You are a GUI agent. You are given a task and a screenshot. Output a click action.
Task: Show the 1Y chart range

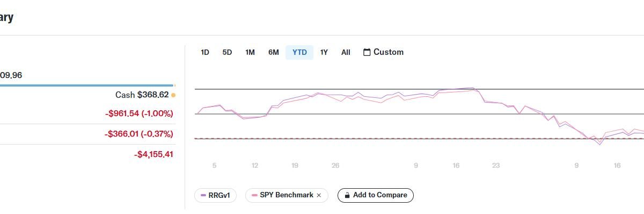(324, 52)
